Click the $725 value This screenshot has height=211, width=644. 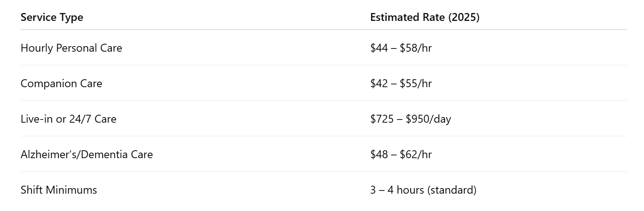coord(382,119)
